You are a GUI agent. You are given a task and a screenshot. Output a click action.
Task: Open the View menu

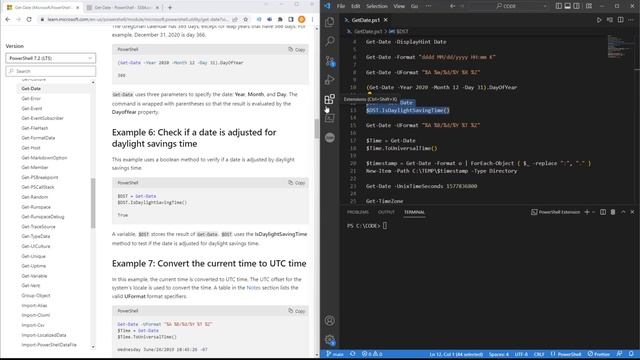click(x=399, y=6)
